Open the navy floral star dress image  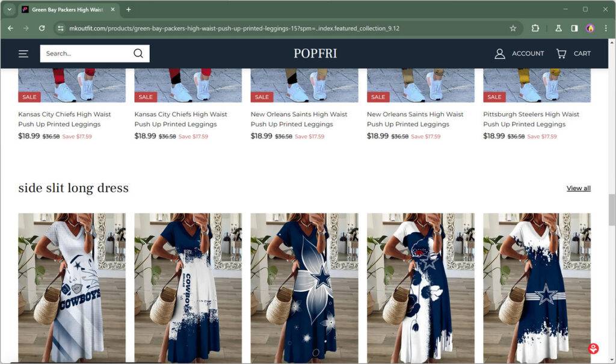tap(304, 288)
